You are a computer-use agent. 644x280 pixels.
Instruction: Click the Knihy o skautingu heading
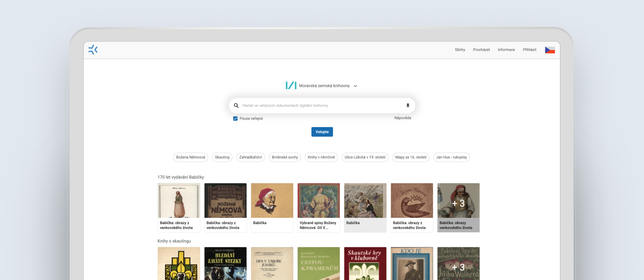point(174,241)
